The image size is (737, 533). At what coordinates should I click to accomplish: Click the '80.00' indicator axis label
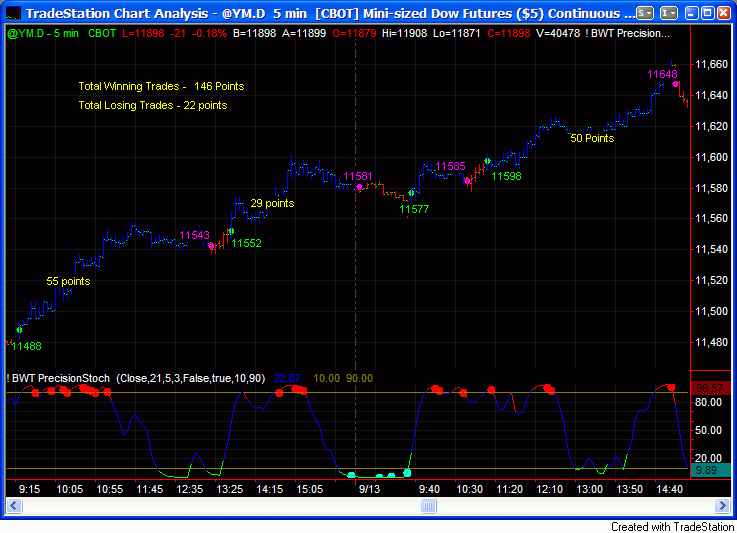tap(708, 402)
